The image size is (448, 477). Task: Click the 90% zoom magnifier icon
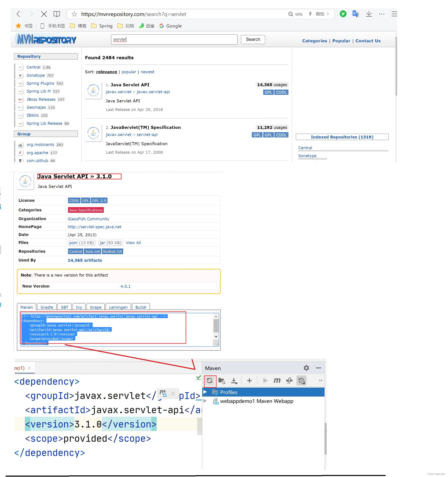pos(291,14)
